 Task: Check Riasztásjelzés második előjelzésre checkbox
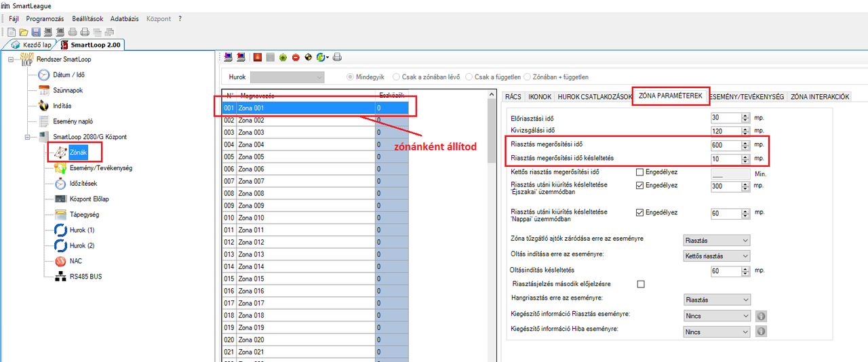[640, 284]
